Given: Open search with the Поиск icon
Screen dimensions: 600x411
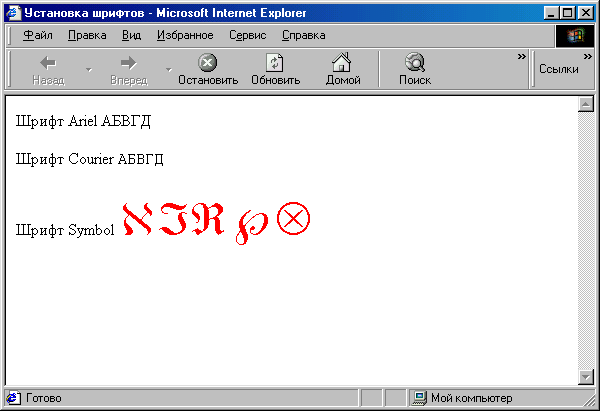Looking at the screenshot, I should click(x=415, y=62).
